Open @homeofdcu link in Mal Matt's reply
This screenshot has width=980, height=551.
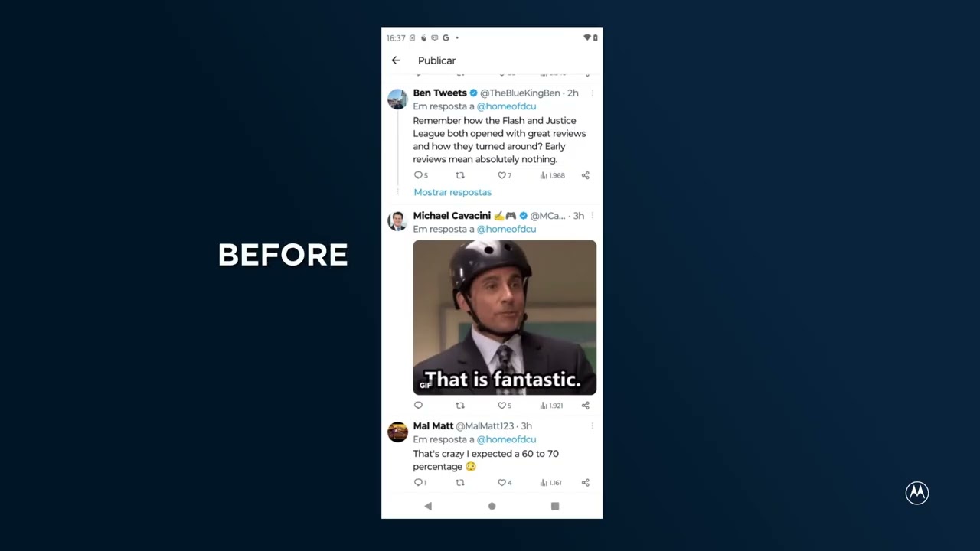[x=506, y=439]
